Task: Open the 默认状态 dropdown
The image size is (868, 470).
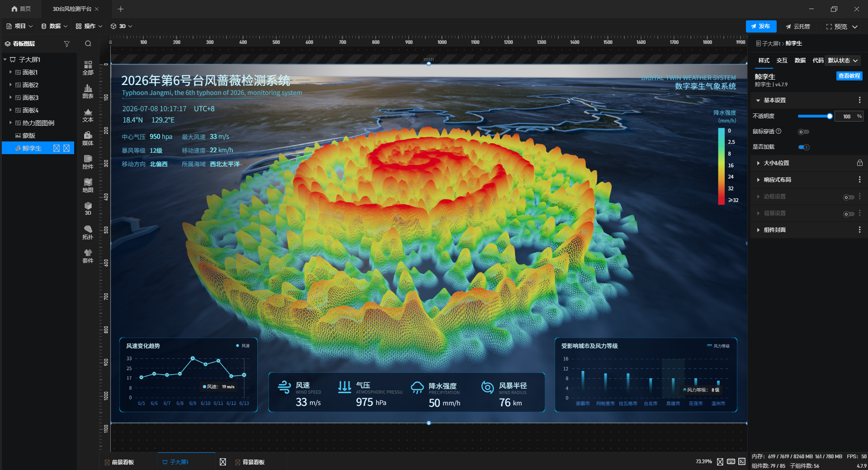Action: tap(843, 60)
